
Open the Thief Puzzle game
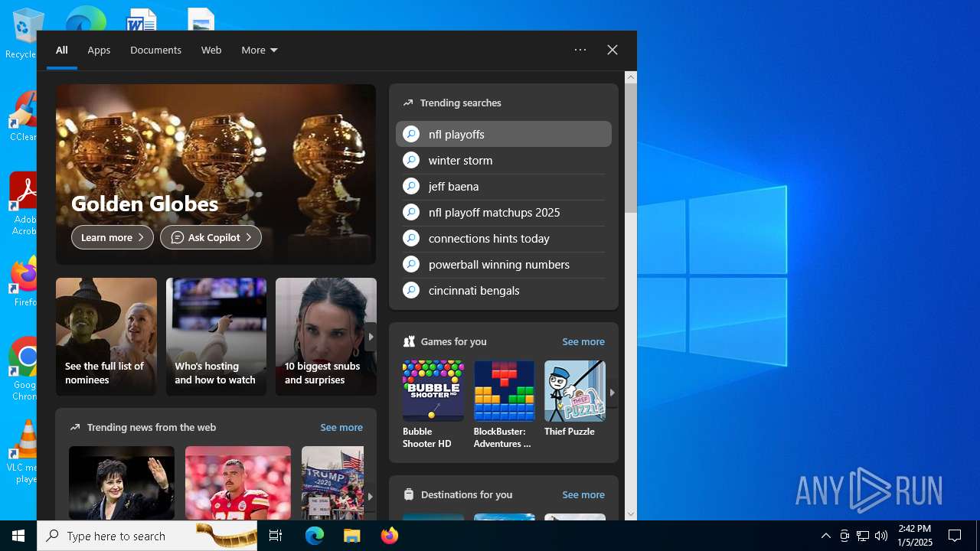574,399
